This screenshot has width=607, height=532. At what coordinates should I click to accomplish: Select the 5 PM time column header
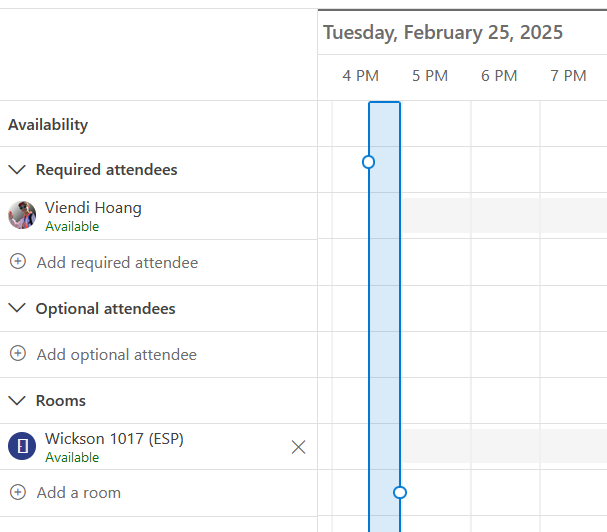point(430,76)
